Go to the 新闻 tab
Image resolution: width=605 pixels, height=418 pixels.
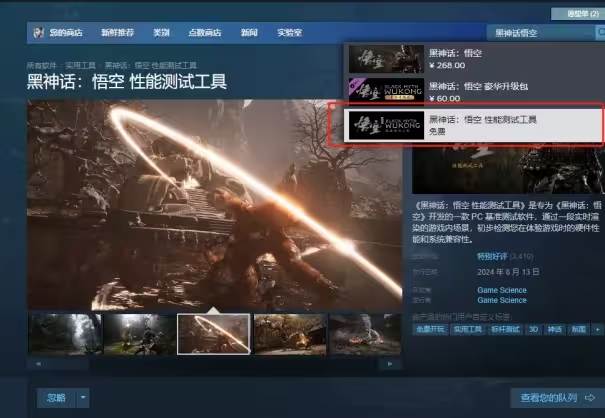point(249,33)
